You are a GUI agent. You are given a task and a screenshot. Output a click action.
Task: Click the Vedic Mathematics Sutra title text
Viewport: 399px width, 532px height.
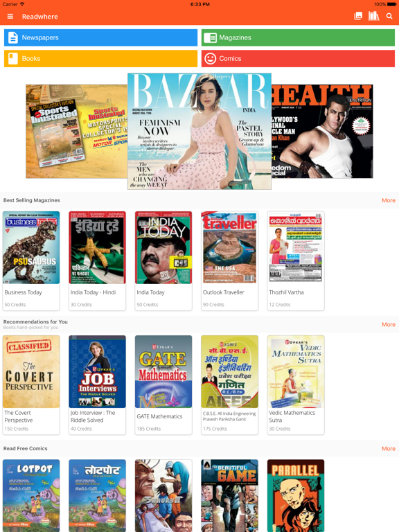click(292, 416)
